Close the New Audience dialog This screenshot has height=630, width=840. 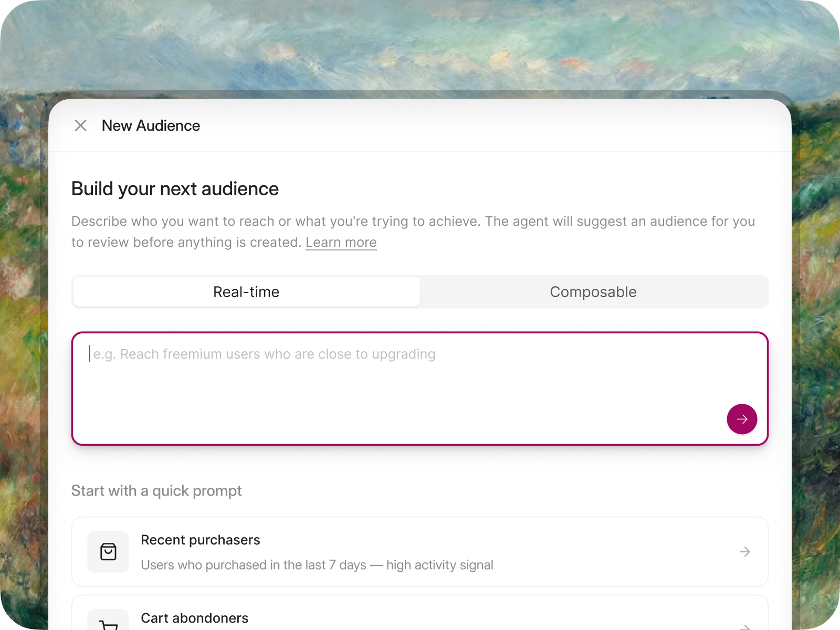pos(80,125)
